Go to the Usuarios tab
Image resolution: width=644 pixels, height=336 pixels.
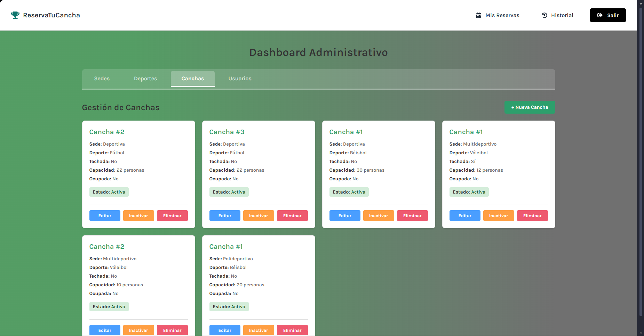240,79
